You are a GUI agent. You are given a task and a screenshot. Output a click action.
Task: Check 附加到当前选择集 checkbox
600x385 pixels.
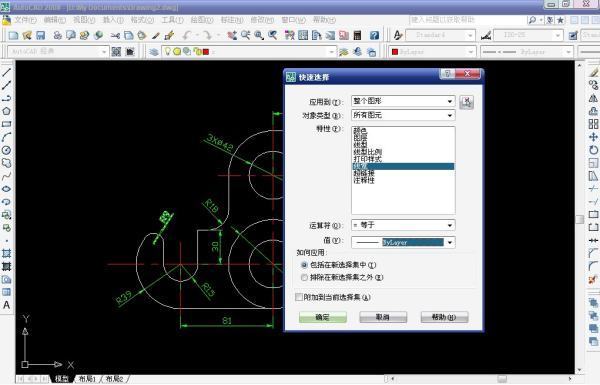(299, 297)
